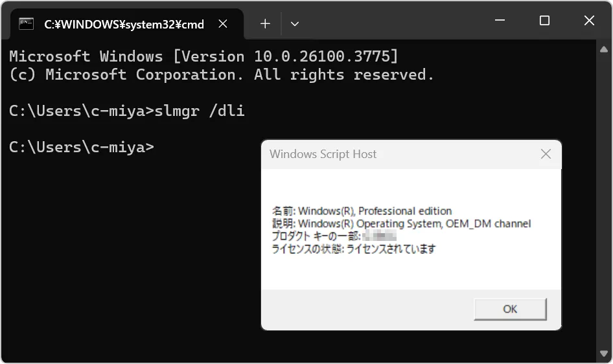This screenshot has width=613, height=364.
Task: Click the プロダクト キーの一部 line
Action: tap(334, 236)
